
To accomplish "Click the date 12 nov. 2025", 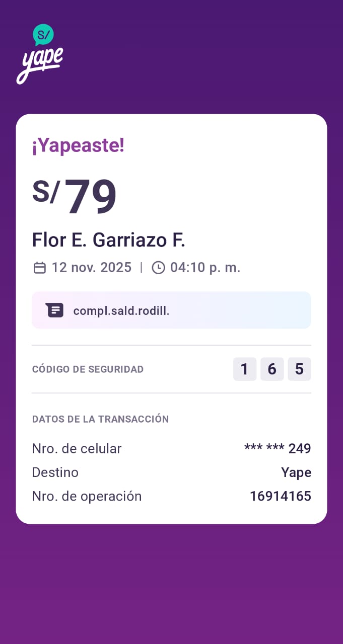I will (x=92, y=268).
